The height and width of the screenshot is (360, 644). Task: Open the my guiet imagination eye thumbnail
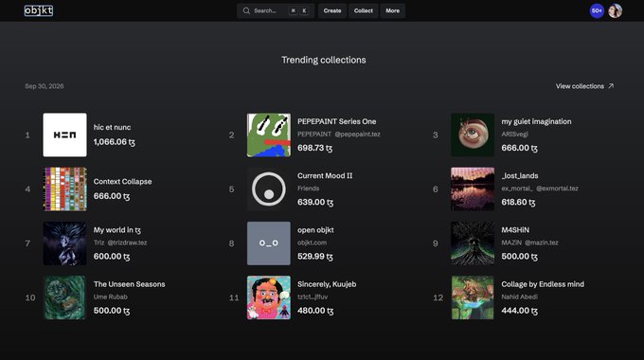click(473, 135)
